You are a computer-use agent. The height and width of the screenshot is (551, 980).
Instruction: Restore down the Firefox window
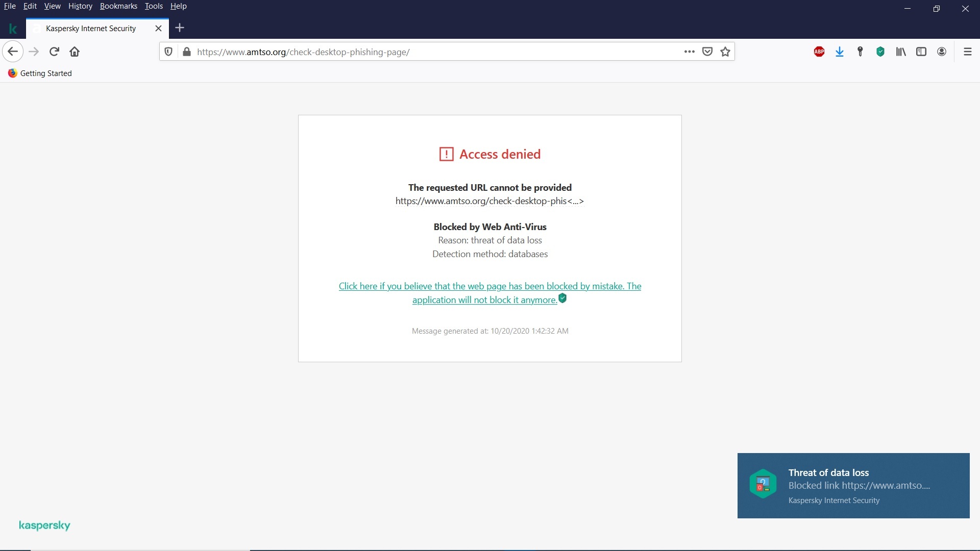tap(937, 9)
